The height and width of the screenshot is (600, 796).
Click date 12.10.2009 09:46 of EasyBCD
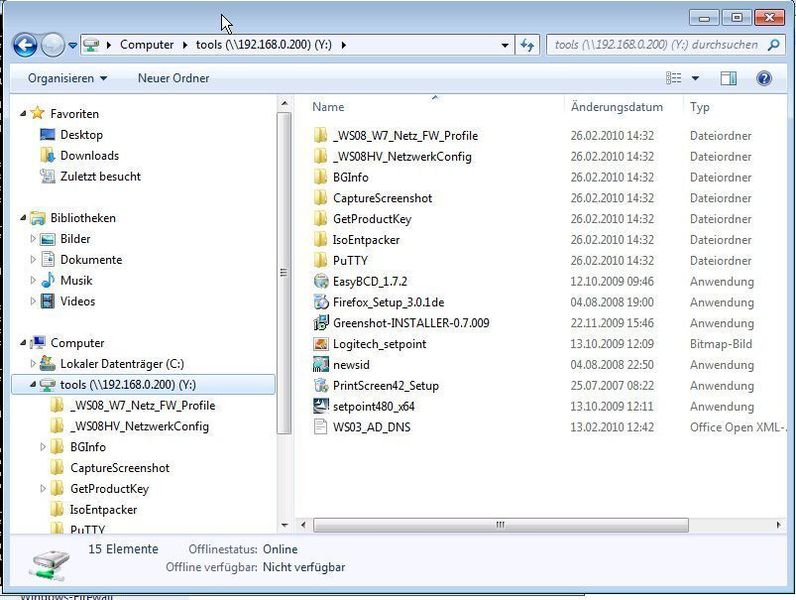pyautogui.click(x=612, y=281)
